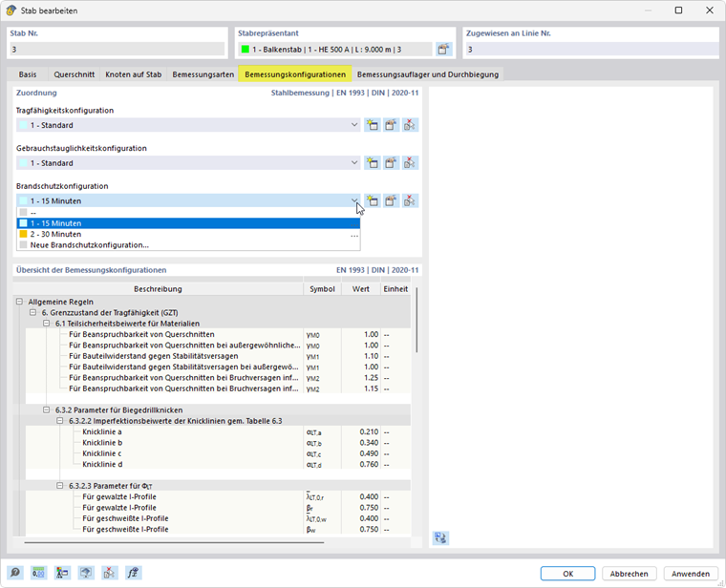Screen dimensions: 726x588
Task: Click pick icon beside Tragfähigkeitskonfiguration
Action: pos(410,125)
